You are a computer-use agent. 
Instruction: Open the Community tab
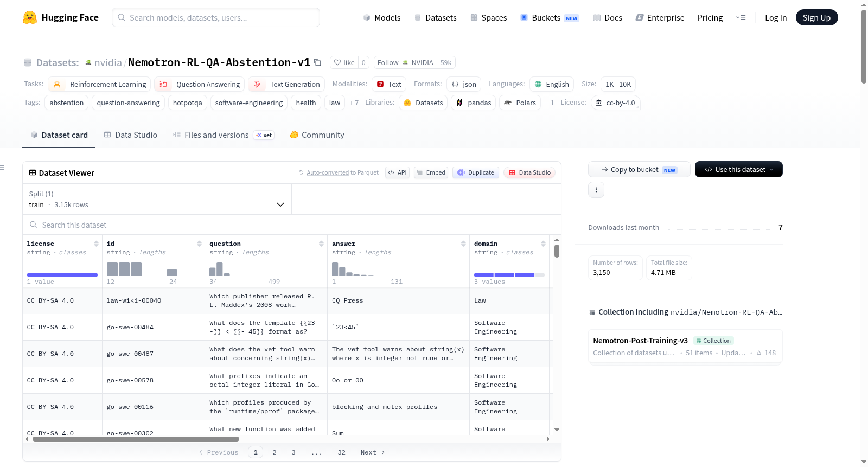[317, 135]
